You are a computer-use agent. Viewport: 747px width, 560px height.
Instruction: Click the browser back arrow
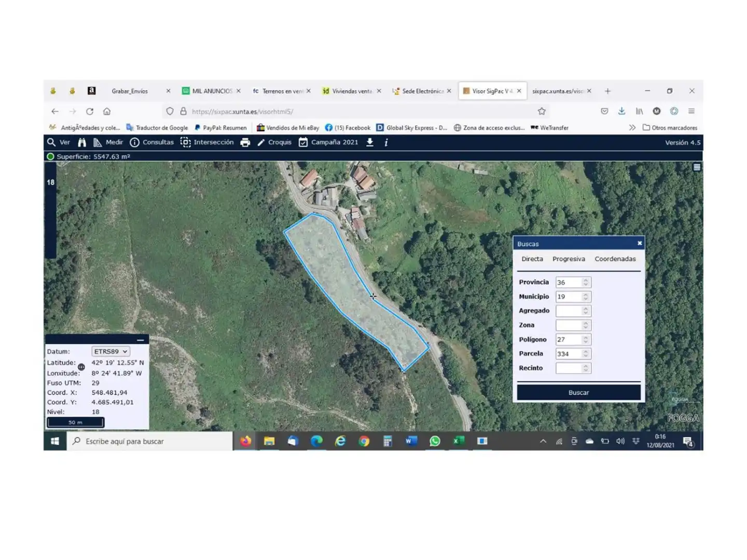pos(55,111)
